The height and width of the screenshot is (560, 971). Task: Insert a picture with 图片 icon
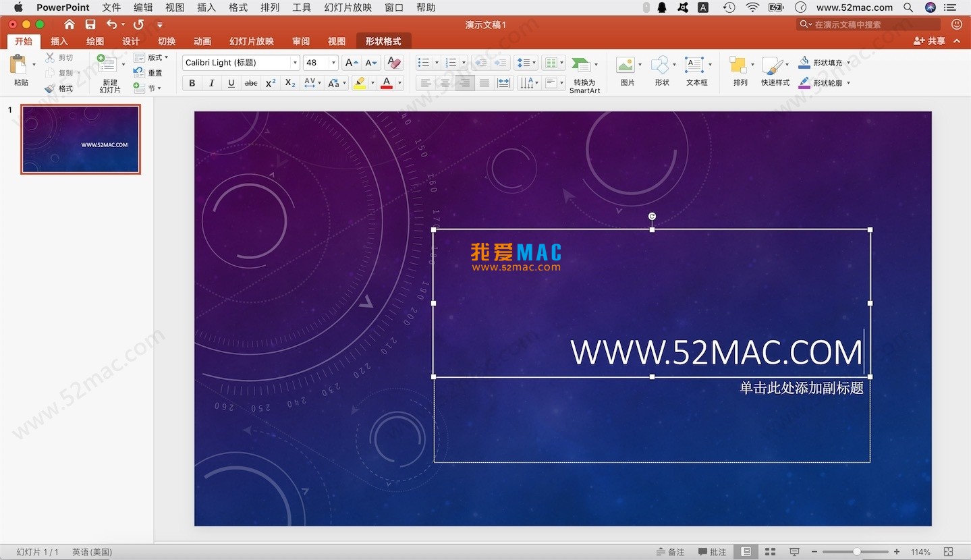pyautogui.click(x=625, y=65)
